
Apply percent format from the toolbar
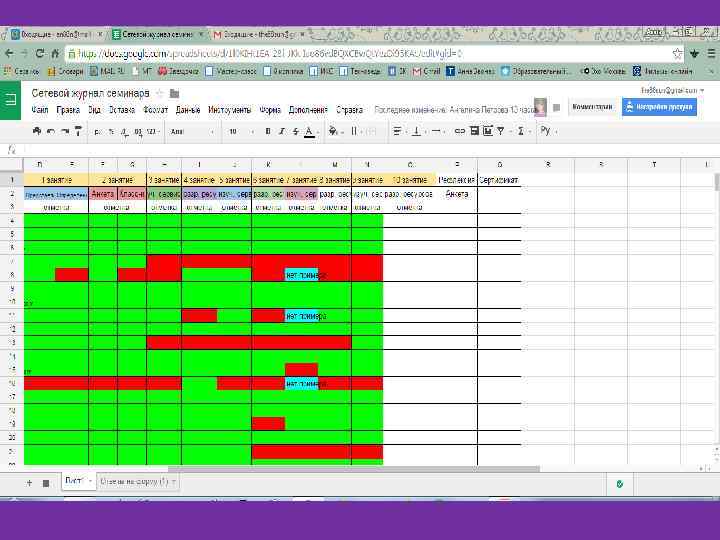(111, 132)
